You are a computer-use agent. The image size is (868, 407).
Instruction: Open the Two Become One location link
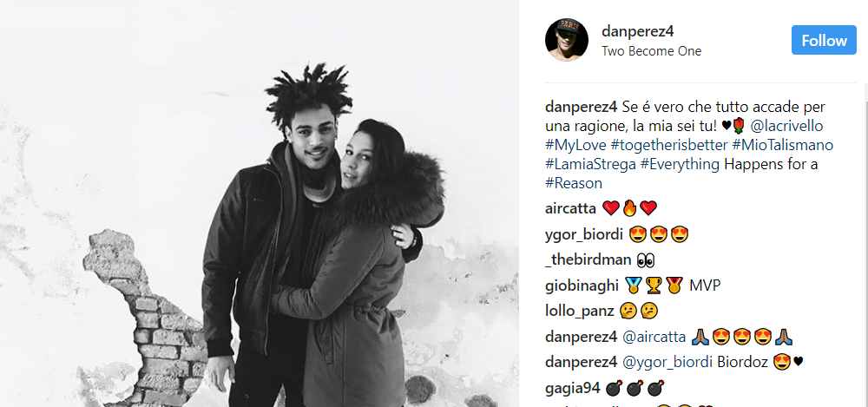tap(652, 51)
